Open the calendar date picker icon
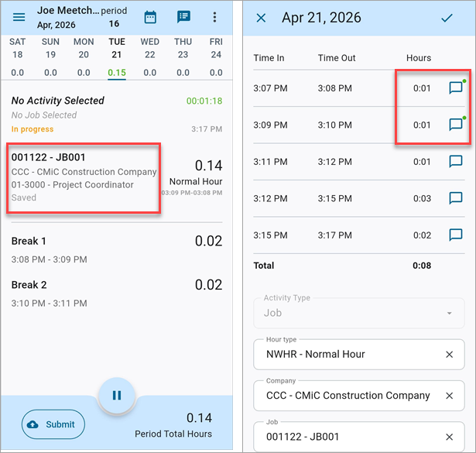476x453 pixels. pos(150,17)
